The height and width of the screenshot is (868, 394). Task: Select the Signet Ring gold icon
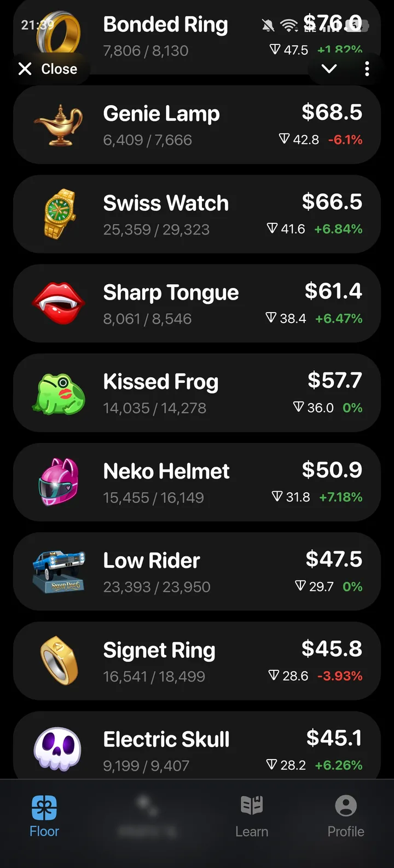[59, 661]
